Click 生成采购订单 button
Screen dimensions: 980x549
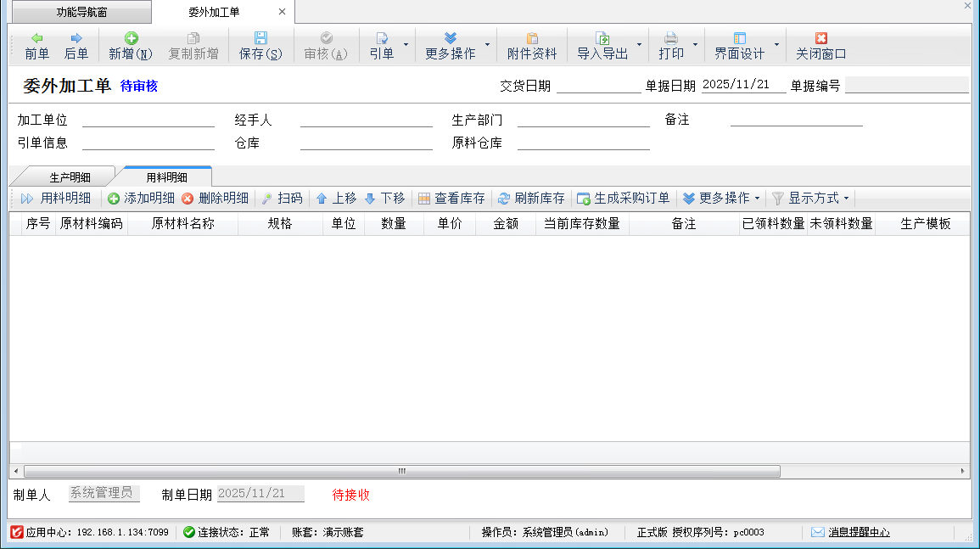point(623,198)
